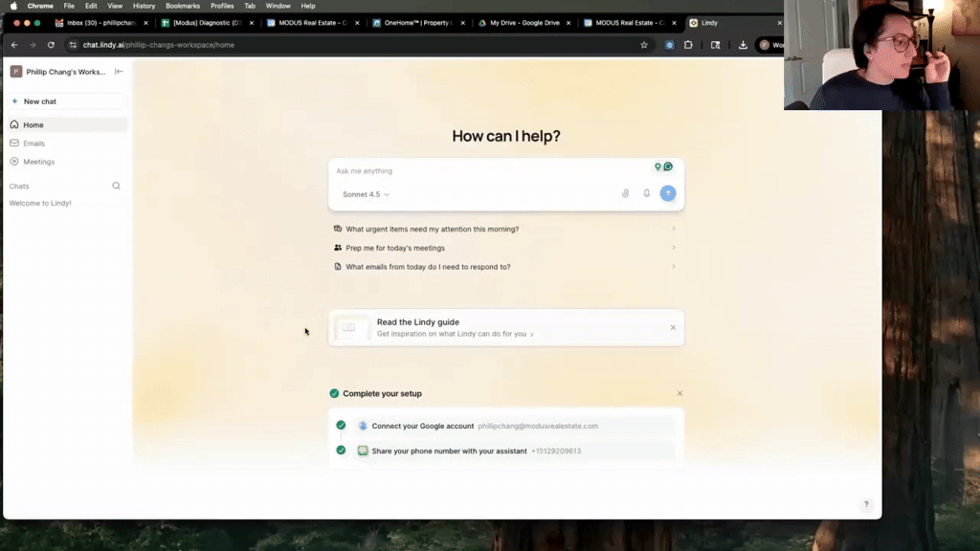Click the Connect your Google account checkmark
Viewport: 980px width, 551px height.
pyautogui.click(x=341, y=426)
